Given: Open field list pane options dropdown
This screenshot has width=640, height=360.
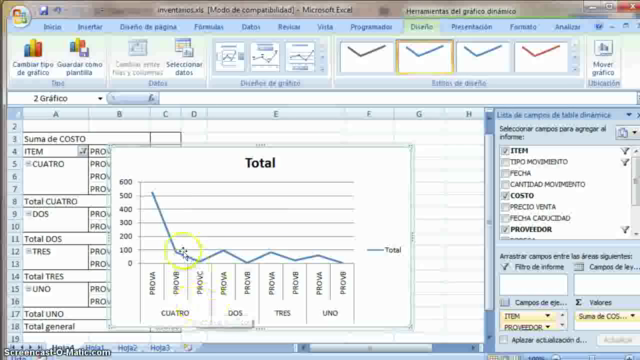Looking at the screenshot, I should (x=629, y=115).
